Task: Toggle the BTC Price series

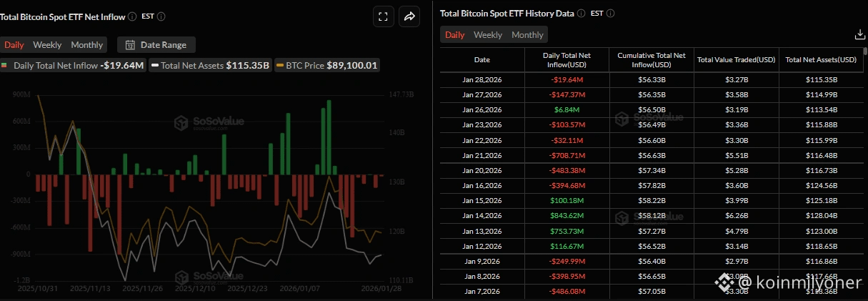Action: [x=326, y=66]
